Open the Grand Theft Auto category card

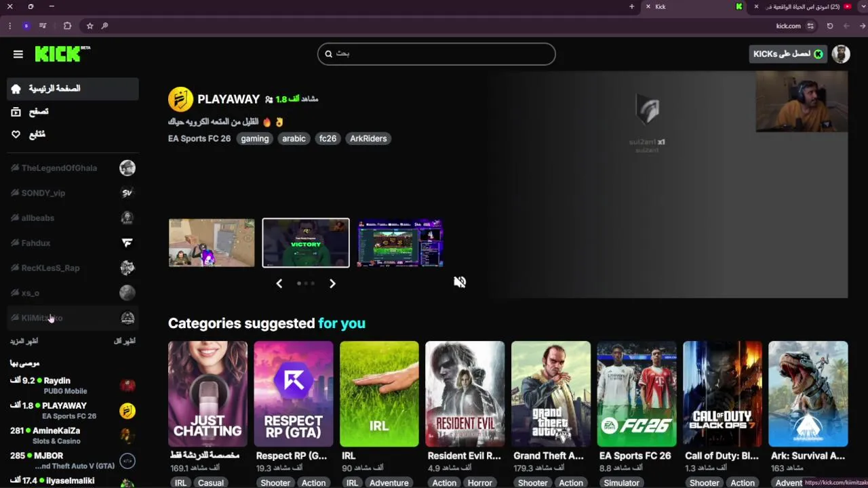(x=551, y=394)
